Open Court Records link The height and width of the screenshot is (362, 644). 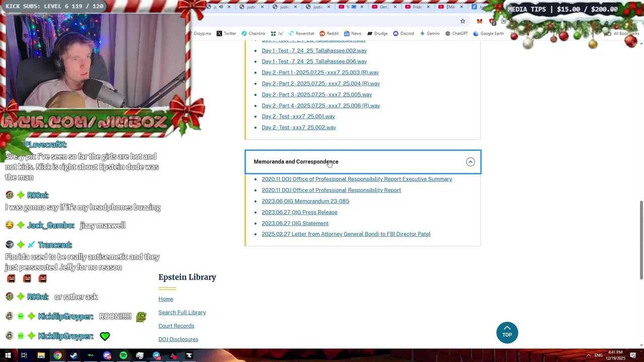[x=176, y=326]
